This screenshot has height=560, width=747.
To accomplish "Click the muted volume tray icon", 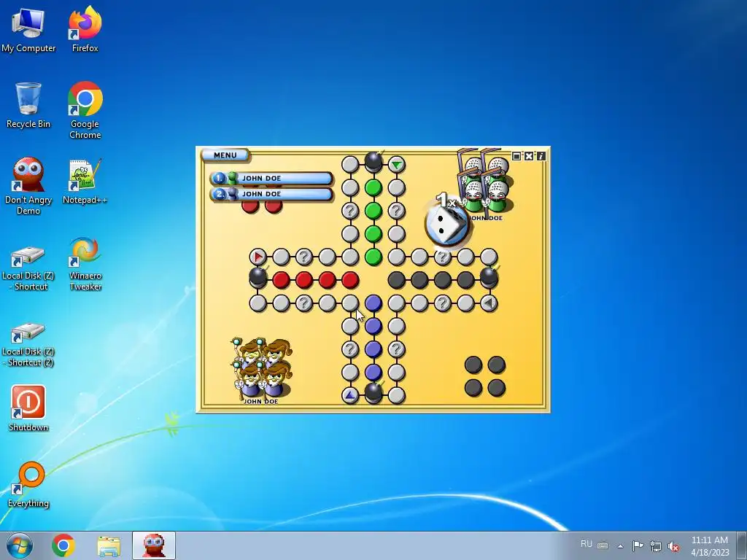I will (x=673, y=546).
